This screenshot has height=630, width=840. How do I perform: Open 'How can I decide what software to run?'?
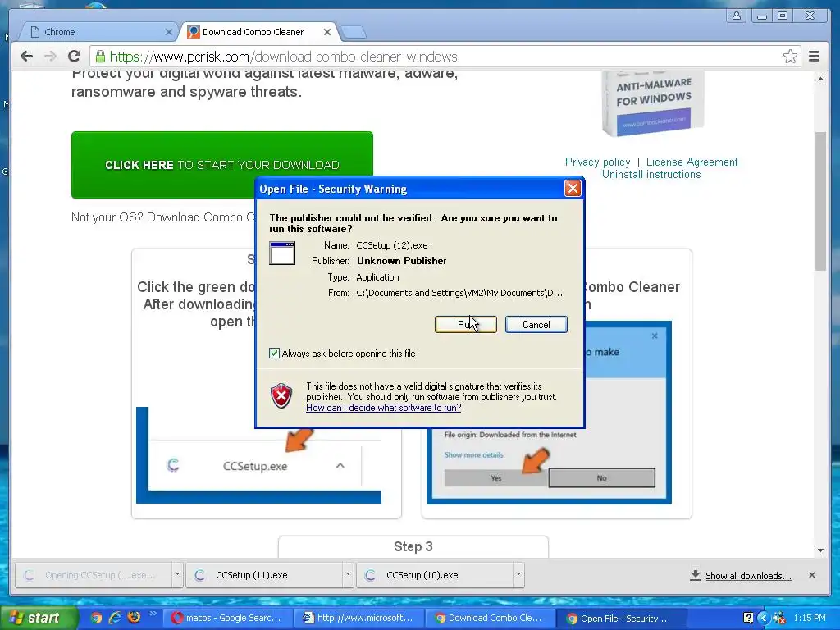click(x=384, y=408)
